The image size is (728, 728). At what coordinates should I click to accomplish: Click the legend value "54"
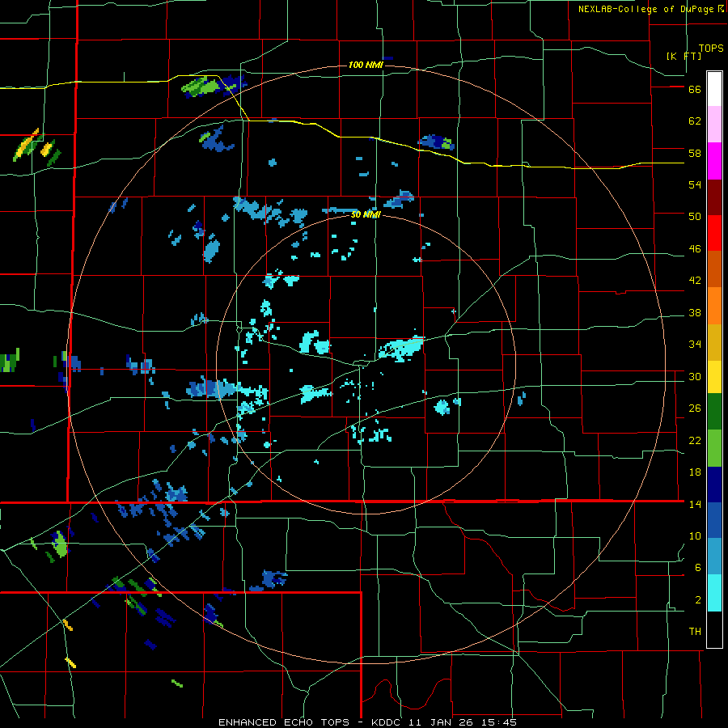coord(695,184)
